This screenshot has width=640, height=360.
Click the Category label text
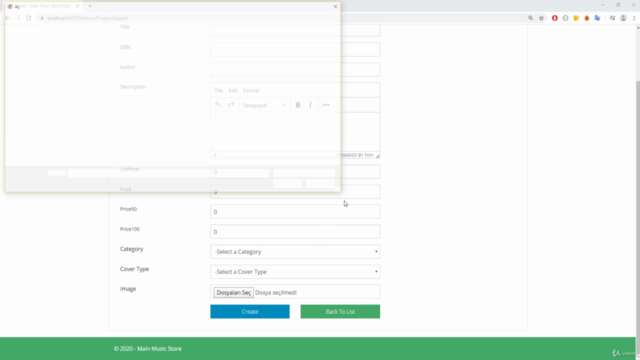coord(131,249)
